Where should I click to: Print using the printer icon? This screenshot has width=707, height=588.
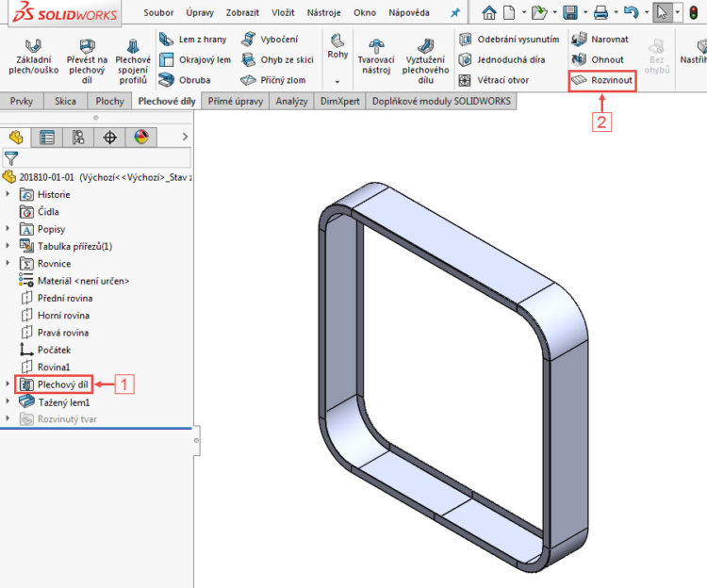coord(600,12)
